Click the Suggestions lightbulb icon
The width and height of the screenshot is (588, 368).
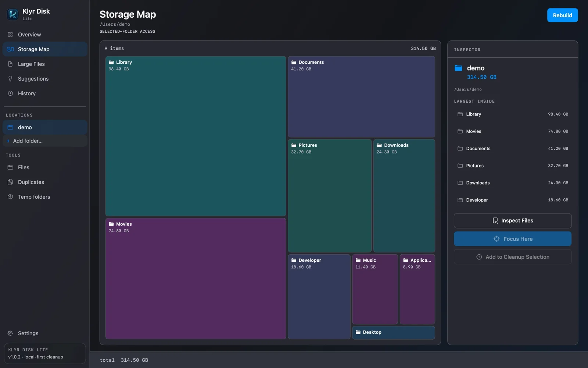[10, 79]
